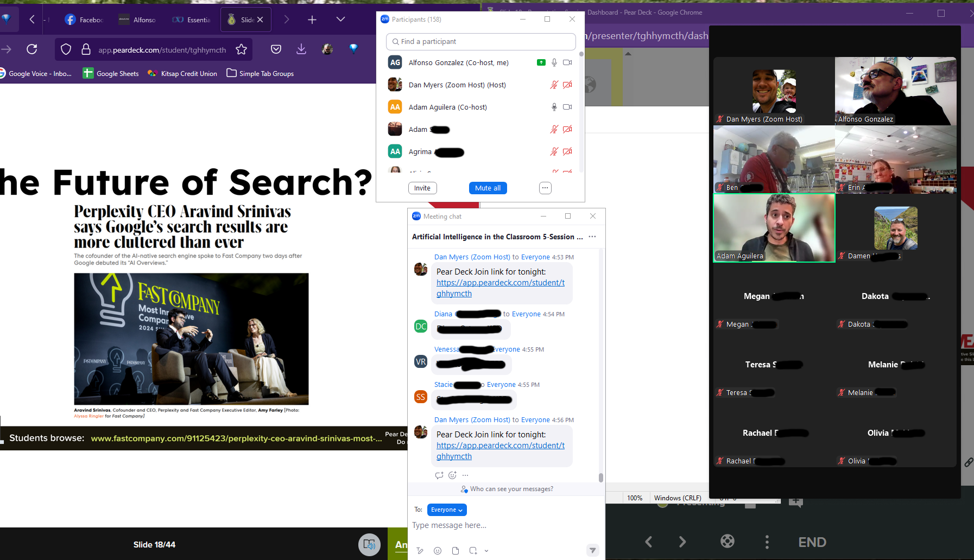Screen dimensions: 974x560
Task: Switch to the Facebook tab
Action: (x=84, y=20)
